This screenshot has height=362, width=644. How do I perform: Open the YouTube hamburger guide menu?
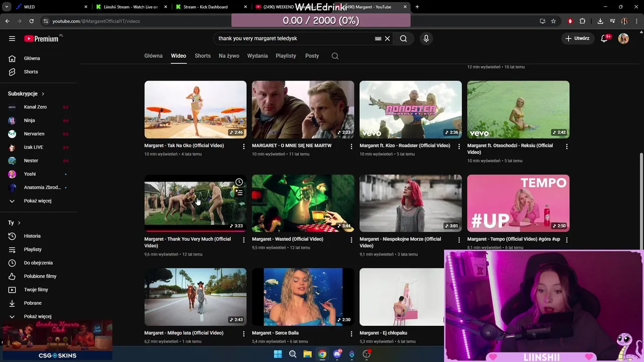[x=12, y=38]
